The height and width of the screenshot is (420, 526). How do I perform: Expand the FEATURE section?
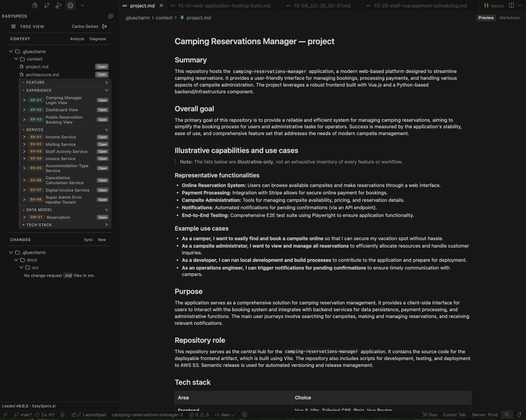106,82
